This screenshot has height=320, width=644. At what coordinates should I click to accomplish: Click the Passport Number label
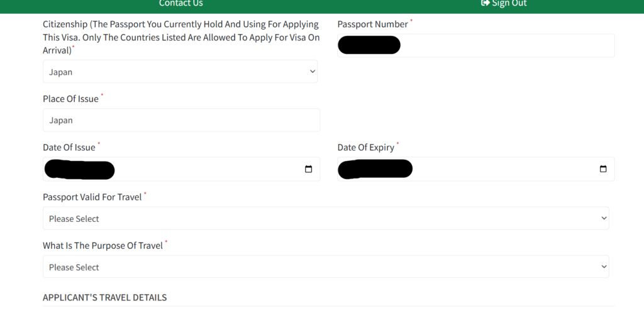tap(372, 25)
